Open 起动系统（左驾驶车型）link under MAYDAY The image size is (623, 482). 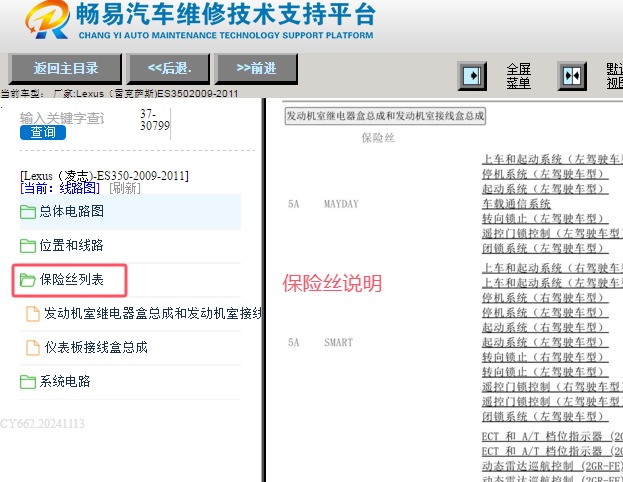tap(545, 189)
